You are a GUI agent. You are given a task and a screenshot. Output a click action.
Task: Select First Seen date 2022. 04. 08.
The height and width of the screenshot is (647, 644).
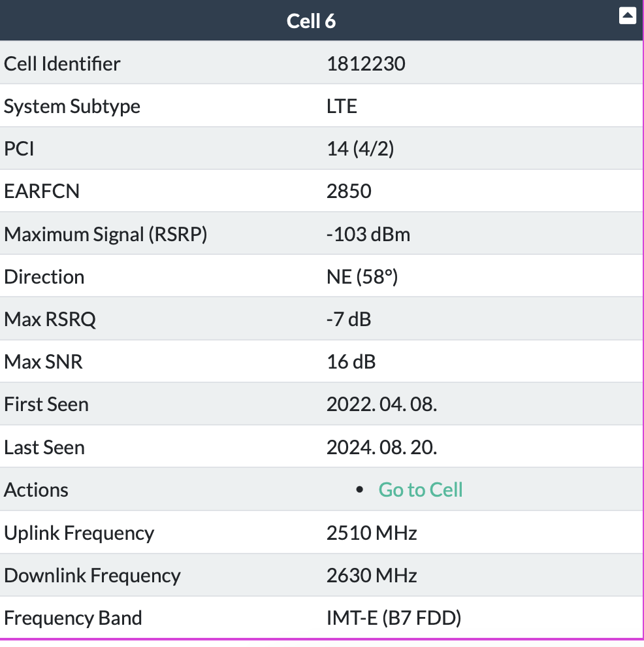pyautogui.click(x=382, y=405)
